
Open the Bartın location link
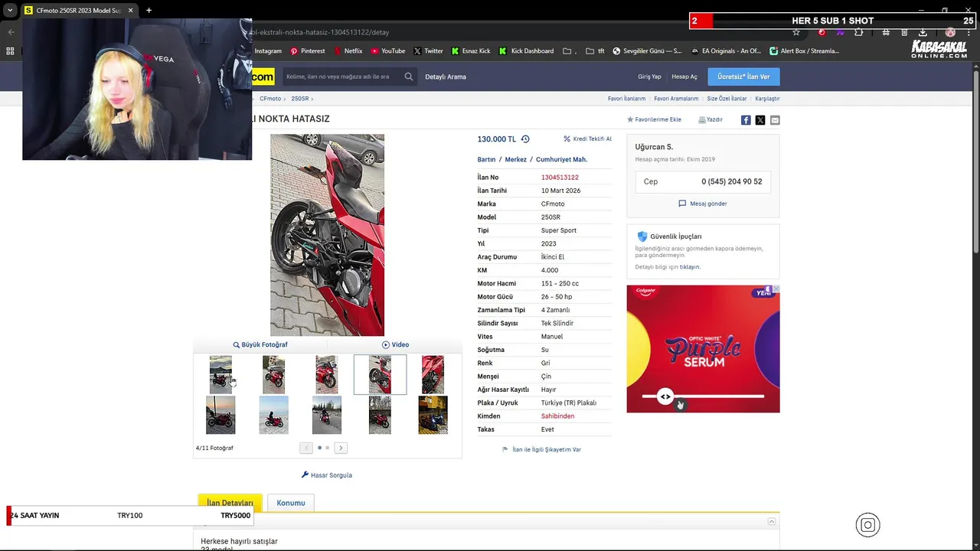pyautogui.click(x=486, y=160)
